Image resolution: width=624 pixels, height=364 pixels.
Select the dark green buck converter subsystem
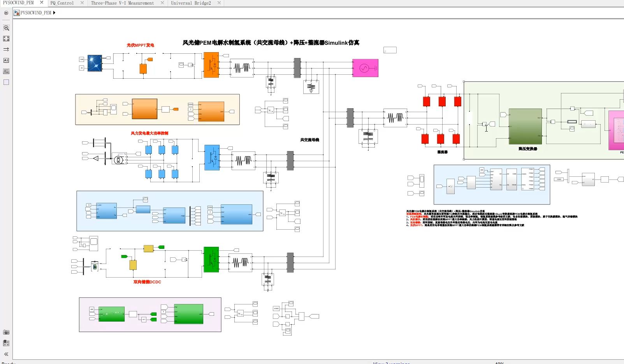(526, 127)
